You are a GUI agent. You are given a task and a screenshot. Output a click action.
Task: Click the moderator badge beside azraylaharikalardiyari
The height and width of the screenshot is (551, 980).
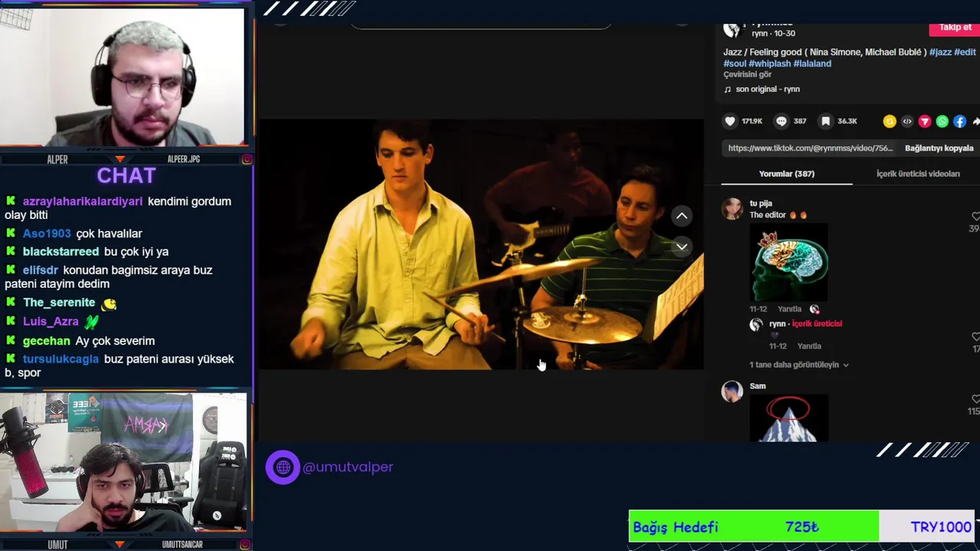click(11, 201)
